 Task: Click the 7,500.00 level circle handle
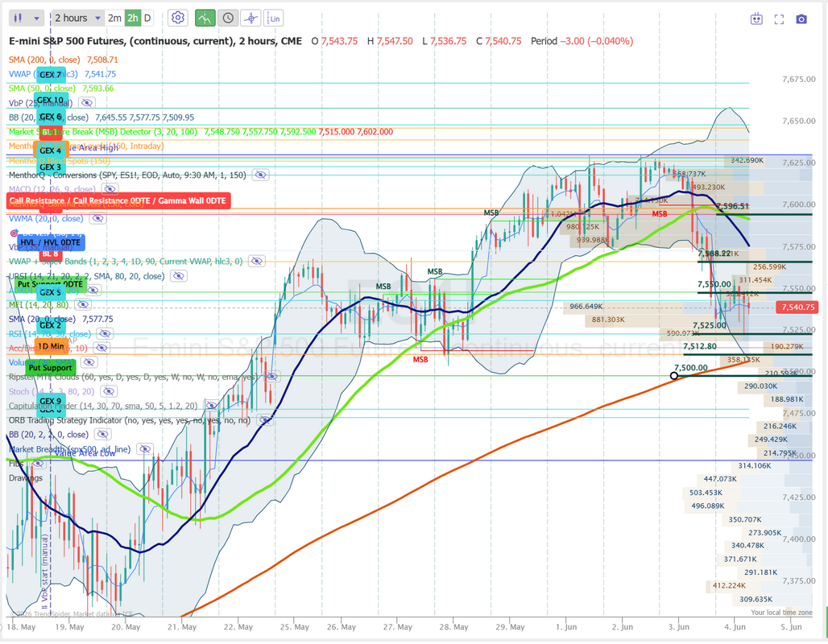(674, 375)
